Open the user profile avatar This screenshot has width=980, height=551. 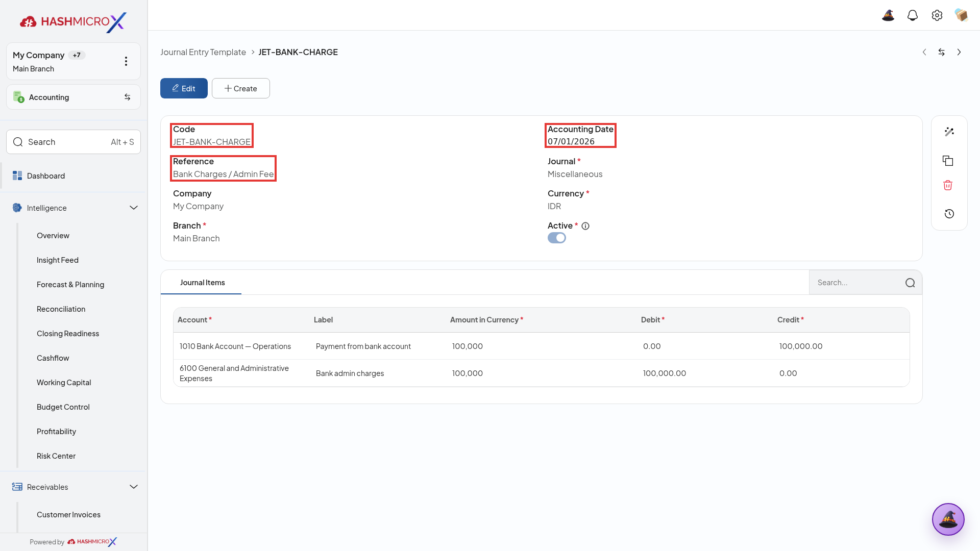coord(961,15)
